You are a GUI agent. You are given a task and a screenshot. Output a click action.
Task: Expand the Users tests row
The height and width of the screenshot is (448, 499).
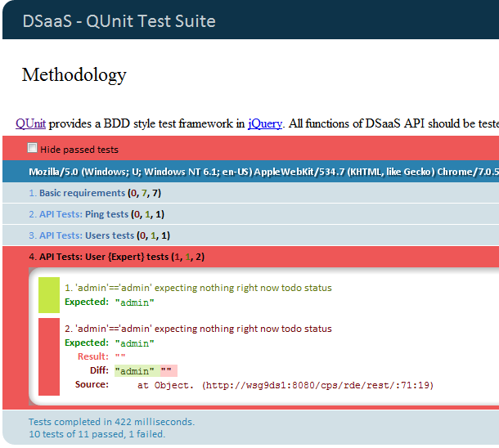click(x=99, y=235)
